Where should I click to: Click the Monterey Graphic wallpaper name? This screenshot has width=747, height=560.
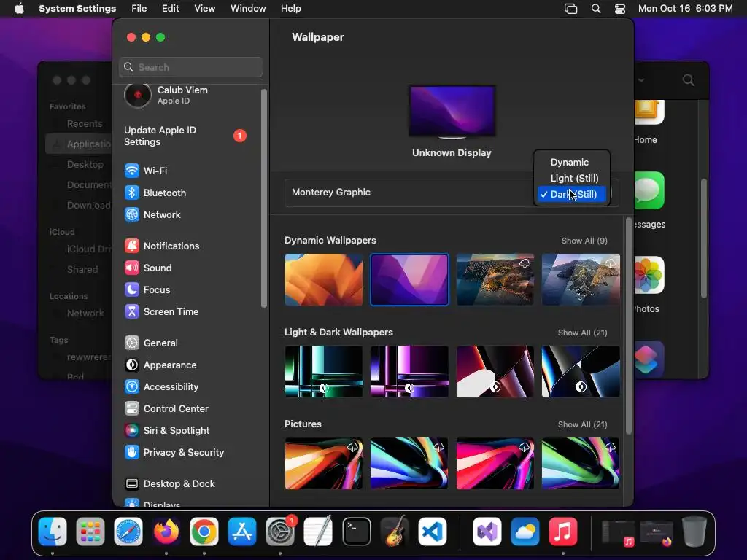tap(330, 192)
